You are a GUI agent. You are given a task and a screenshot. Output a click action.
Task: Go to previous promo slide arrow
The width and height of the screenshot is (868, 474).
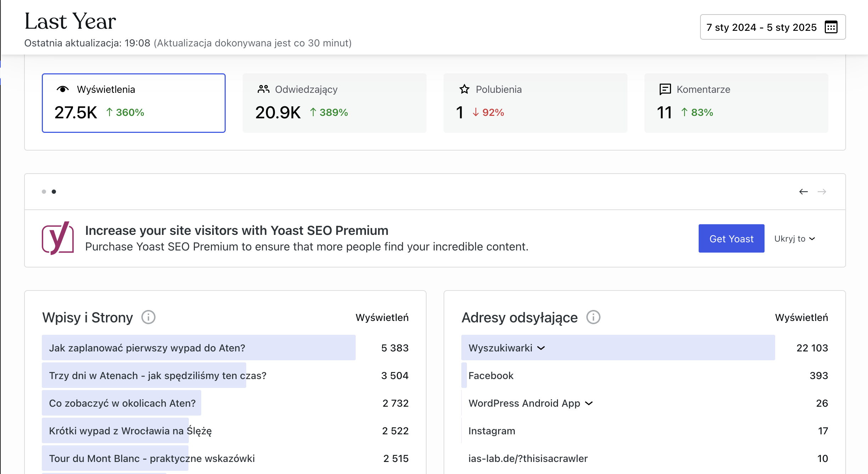804,192
